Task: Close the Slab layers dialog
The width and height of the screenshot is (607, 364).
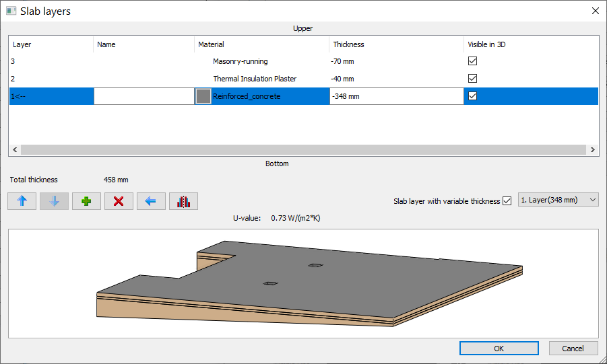Action: point(595,11)
